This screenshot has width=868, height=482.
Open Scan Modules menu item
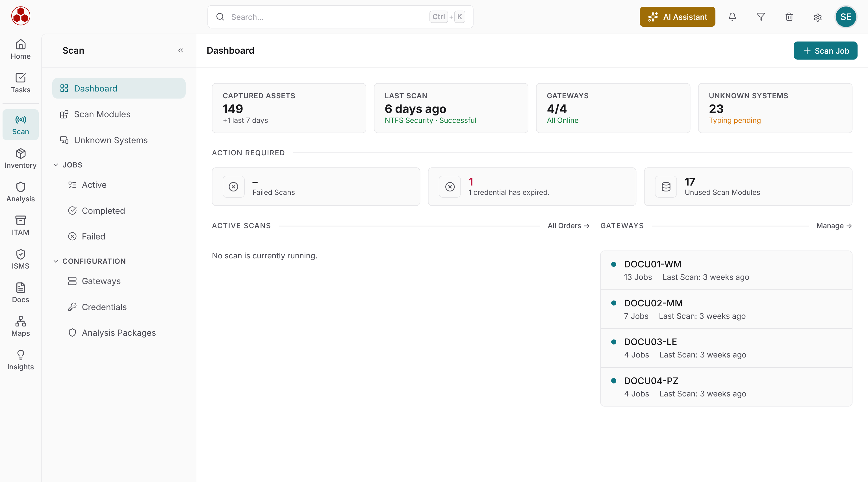pos(119,114)
